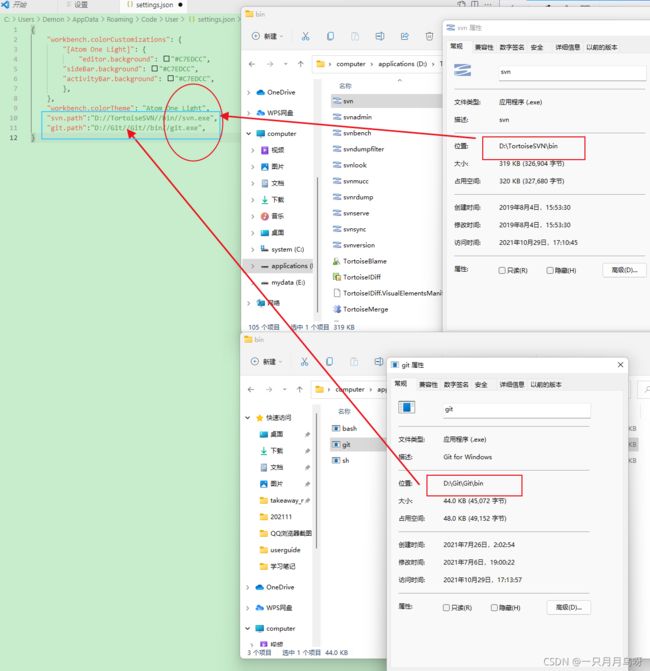650x671 pixels.
Task: Click applications (D:) breadcrumb in upper Explorer
Action: click(x=402, y=64)
